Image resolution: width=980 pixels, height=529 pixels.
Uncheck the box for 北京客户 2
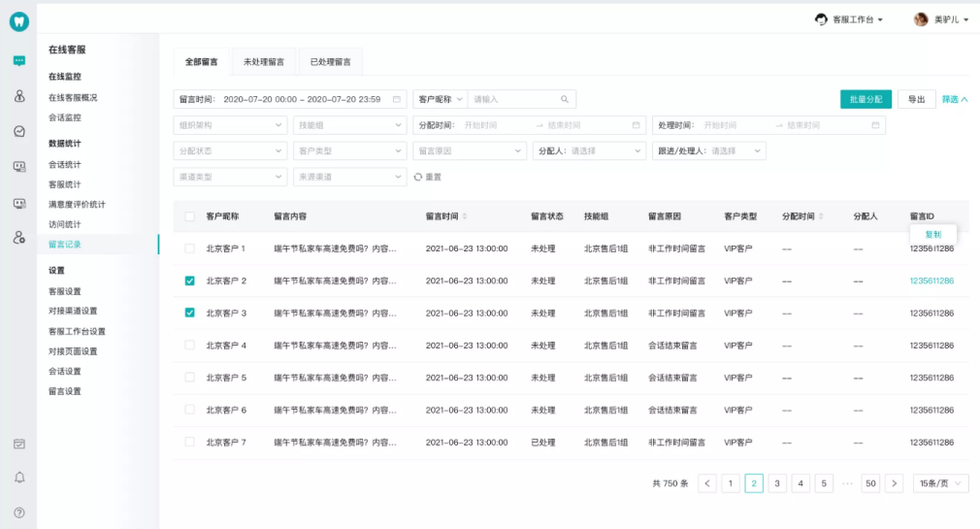click(190, 281)
